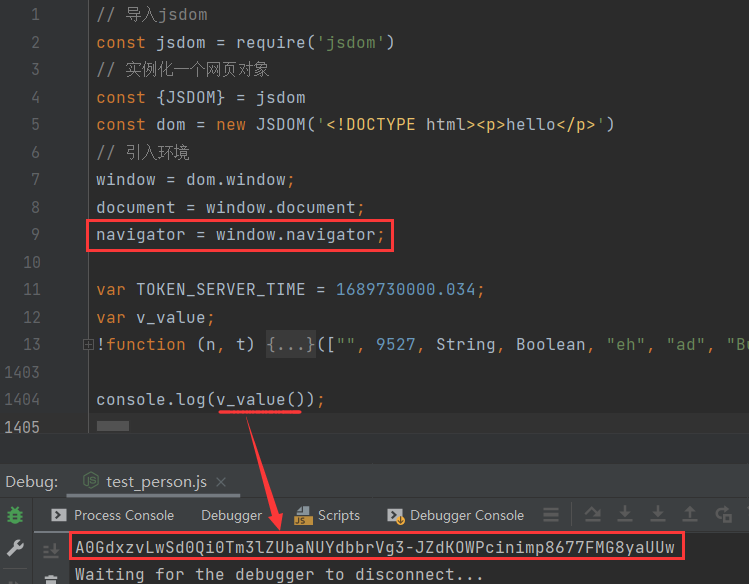
Task: Click the v_value token output line in console
Action: (x=374, y=547)
